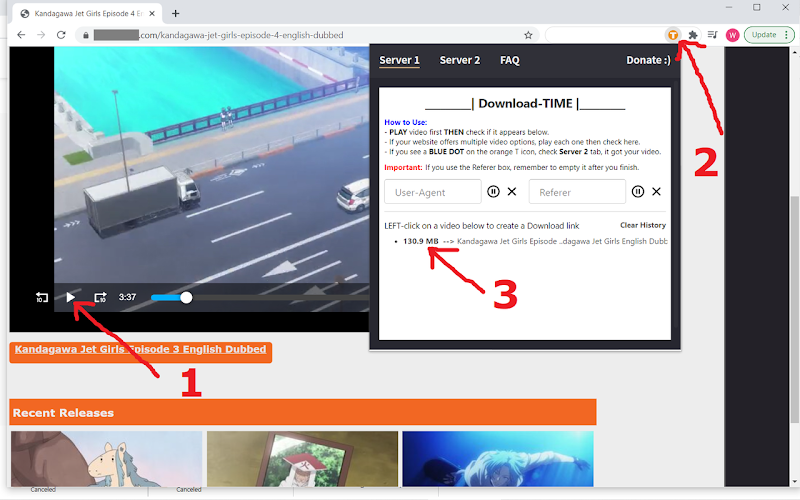Click Clear History
Image resolution: width=800 pixels, height=500 pixels.
coord(643,225)
